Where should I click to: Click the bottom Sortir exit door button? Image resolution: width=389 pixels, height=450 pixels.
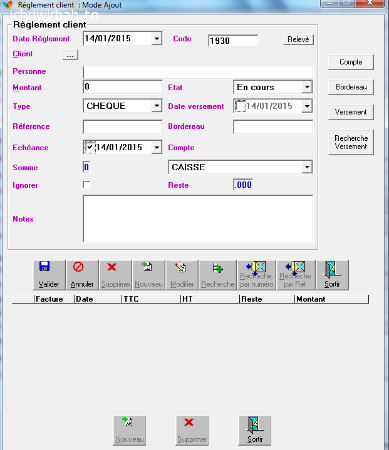tap(255, 431)
